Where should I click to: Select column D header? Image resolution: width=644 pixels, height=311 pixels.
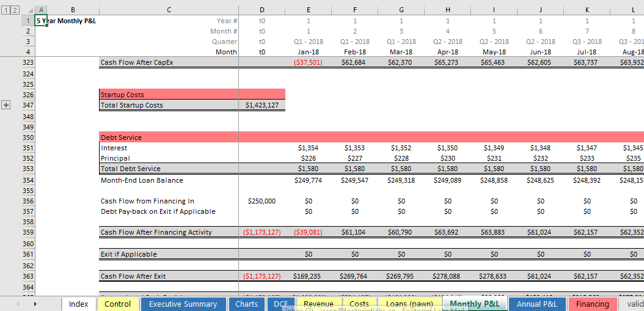coord(262,10)
